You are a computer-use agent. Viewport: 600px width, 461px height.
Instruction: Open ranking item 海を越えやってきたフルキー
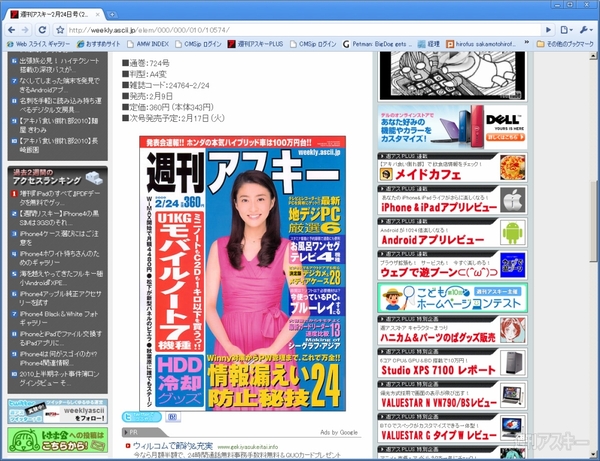point(61,278)
